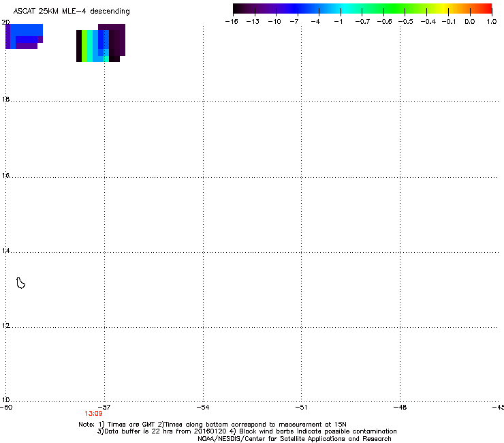Click the blue data block near 60W
Screen dimensions: 504x443
[x=24, y=36]
